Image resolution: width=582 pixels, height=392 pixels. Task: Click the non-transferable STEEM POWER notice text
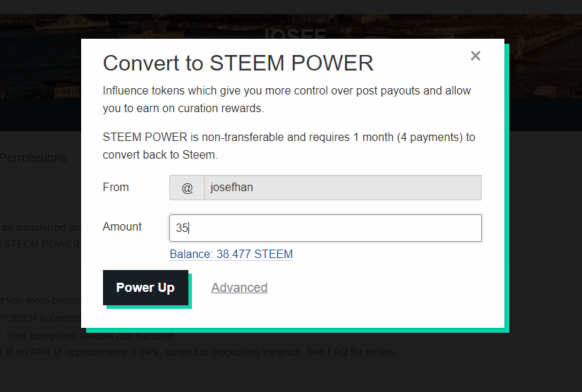pos(289,146)
